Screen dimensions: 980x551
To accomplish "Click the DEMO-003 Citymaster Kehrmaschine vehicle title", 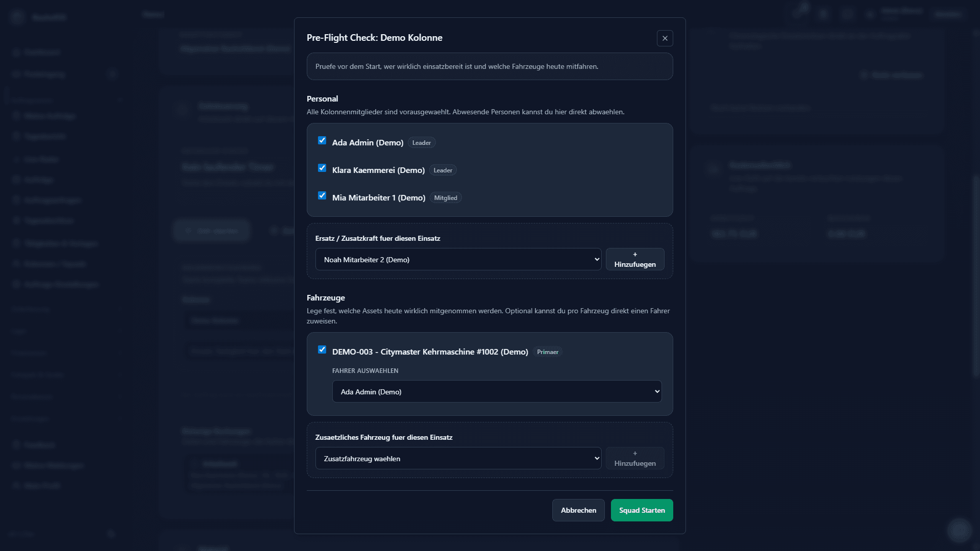I will tap(430, 352).
